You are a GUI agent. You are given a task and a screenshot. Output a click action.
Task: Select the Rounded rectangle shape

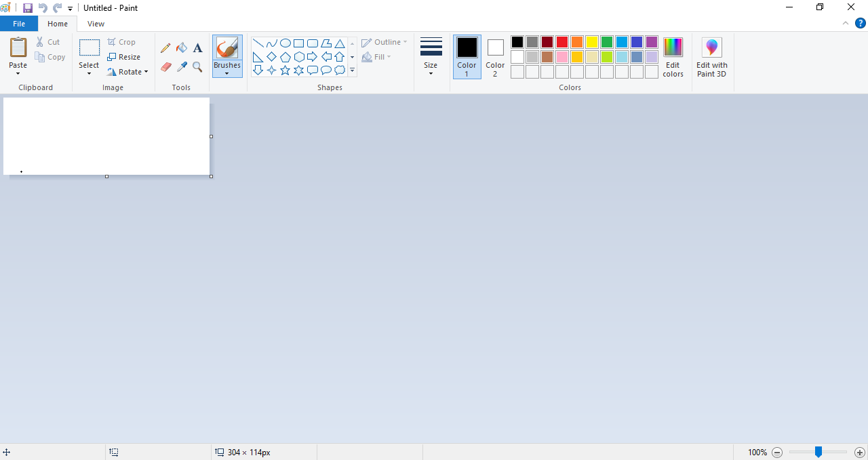313,43
